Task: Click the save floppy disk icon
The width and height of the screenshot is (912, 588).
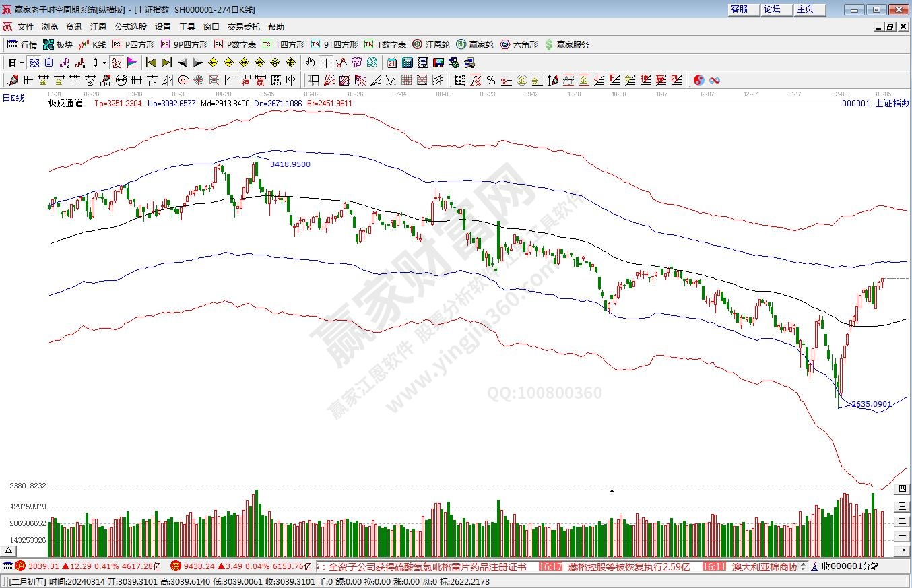Action: pyautogui.click(x=438, y=63)
